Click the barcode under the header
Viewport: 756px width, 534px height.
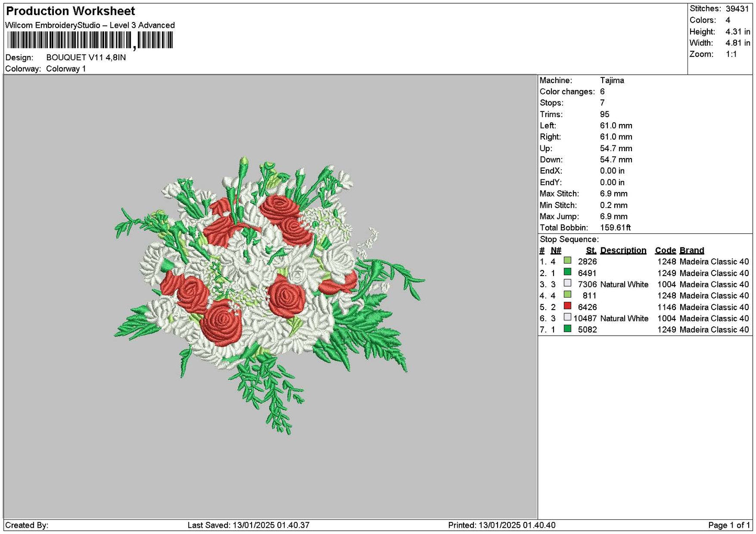pyautogui.click(x=89, y=40)
